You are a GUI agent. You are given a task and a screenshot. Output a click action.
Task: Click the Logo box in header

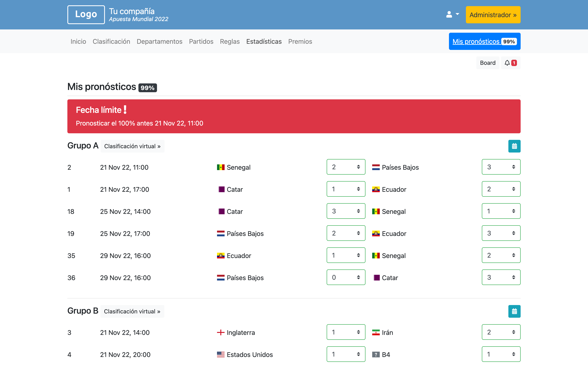pos(86,15)
